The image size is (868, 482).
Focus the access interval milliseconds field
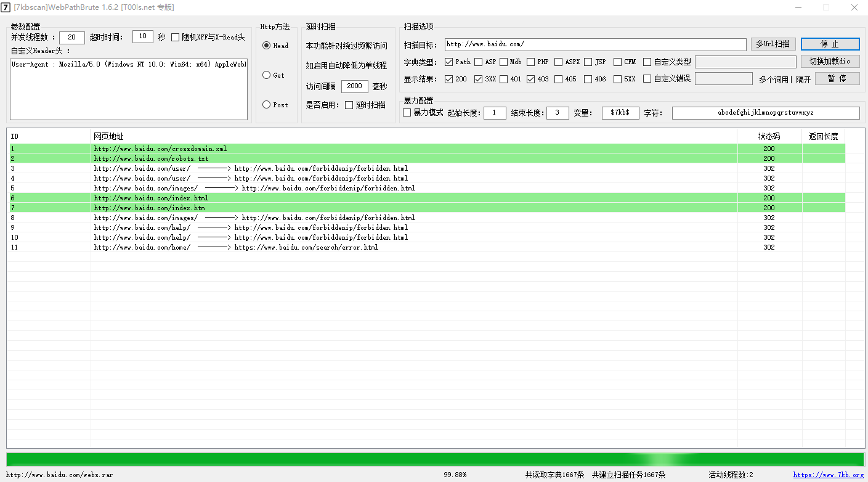pos(355,87)
